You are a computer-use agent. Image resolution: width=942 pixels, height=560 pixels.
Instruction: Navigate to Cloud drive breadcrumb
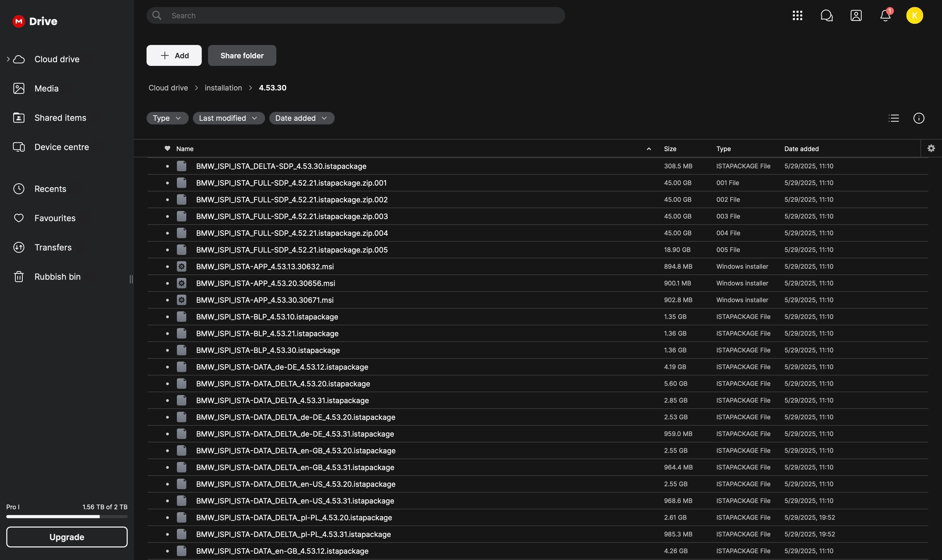168,88
